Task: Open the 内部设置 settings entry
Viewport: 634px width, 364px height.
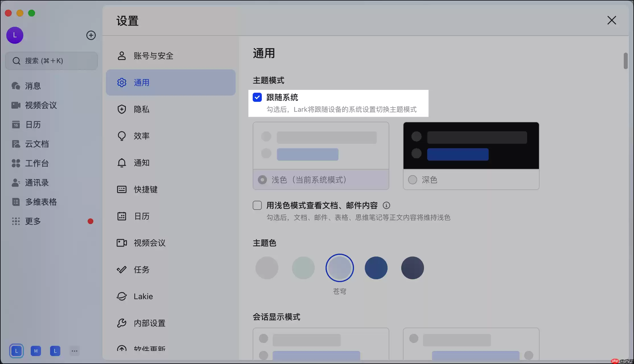Action: click(x=149, y=323)
